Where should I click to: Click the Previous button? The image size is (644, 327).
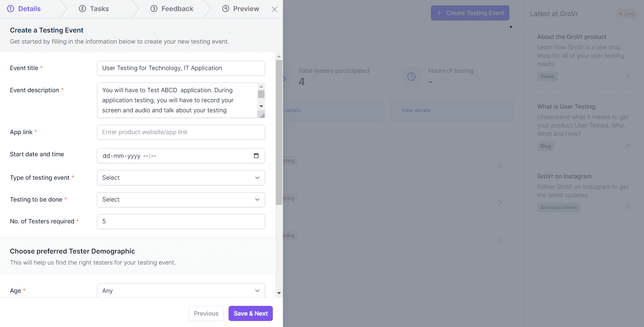tap(206, 313)
